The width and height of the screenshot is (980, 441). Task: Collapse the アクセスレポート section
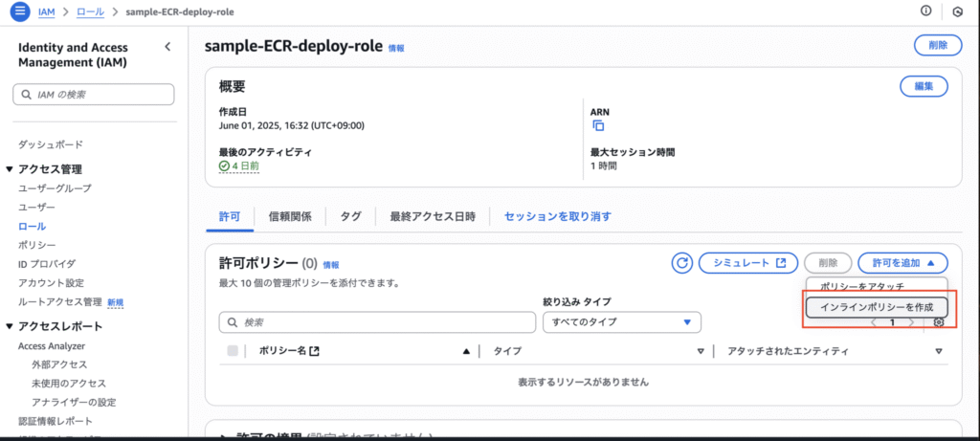coord(10,326)
